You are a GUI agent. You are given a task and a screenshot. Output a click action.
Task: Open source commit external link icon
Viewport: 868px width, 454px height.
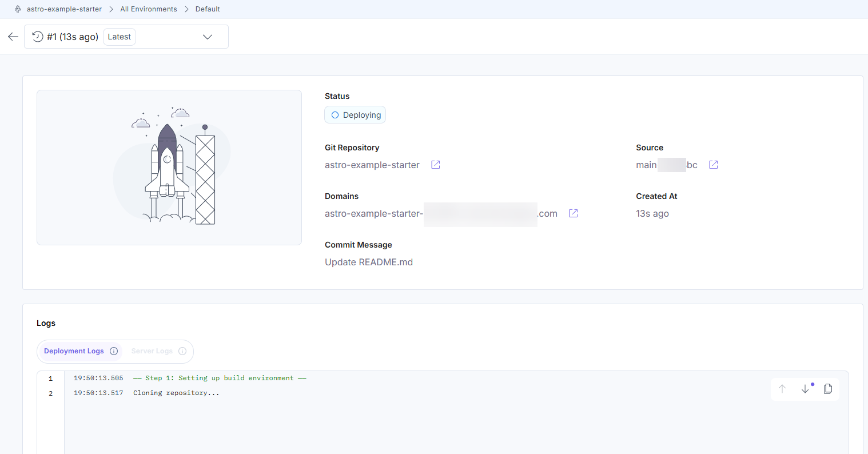point(714,165)
